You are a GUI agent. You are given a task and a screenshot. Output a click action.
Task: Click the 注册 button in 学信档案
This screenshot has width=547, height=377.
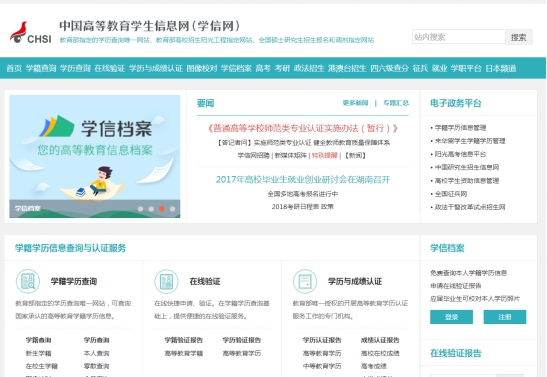point(505,317)
